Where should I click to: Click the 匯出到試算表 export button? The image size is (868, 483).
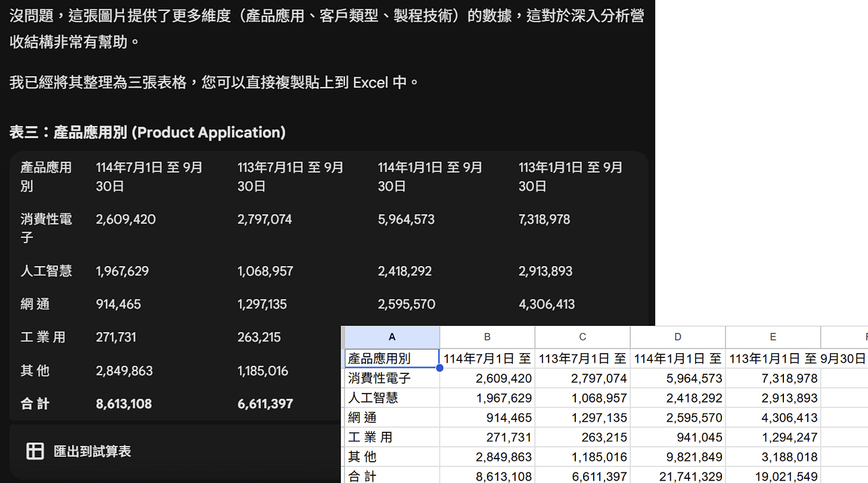coord(79,451)
